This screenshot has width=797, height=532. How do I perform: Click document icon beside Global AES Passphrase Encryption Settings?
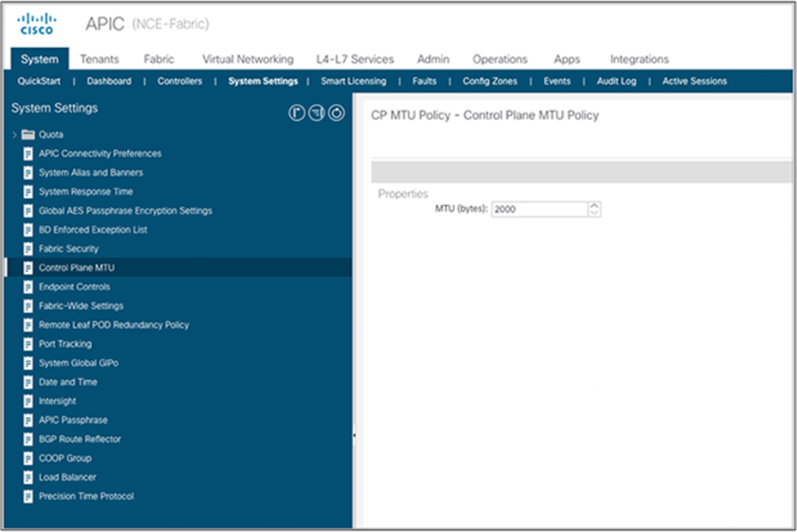pos(28,211)
